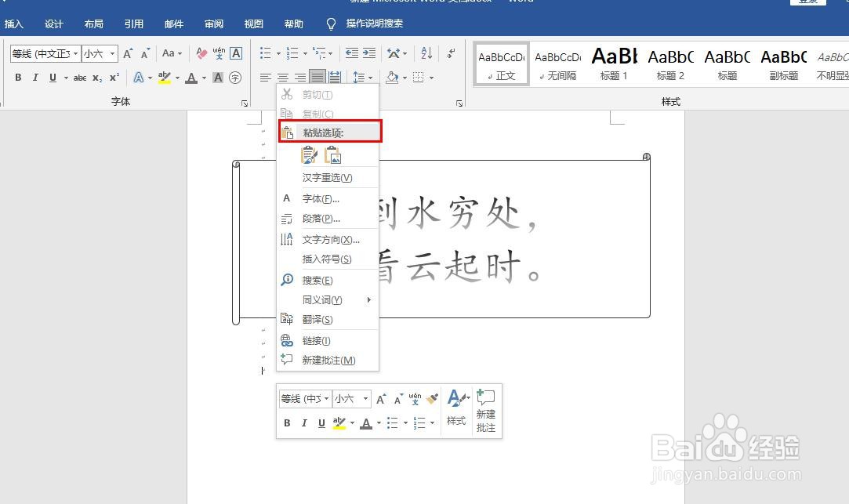Click ribbon Numbering list icon
This screenshot has height=504, width=849.
(x=292, y=53)
